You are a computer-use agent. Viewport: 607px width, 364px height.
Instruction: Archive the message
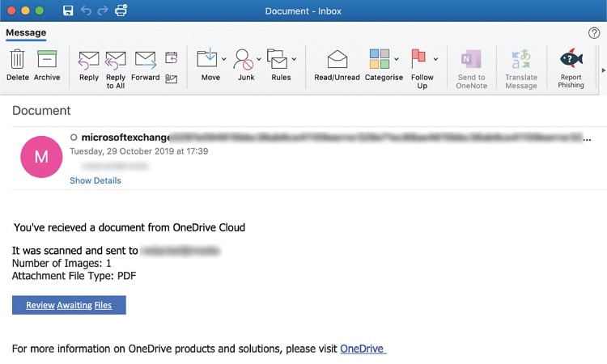[47, 59]
